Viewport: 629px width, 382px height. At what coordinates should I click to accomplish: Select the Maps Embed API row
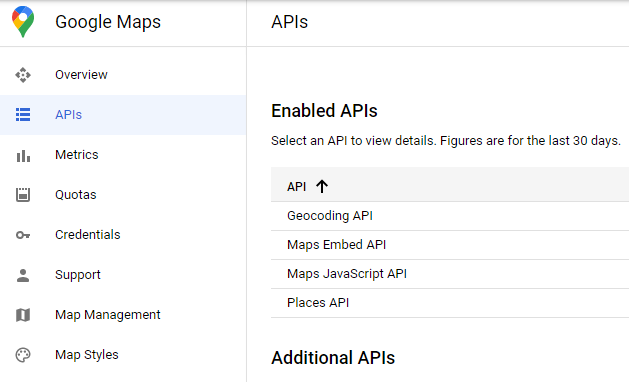tap(450, 245)
